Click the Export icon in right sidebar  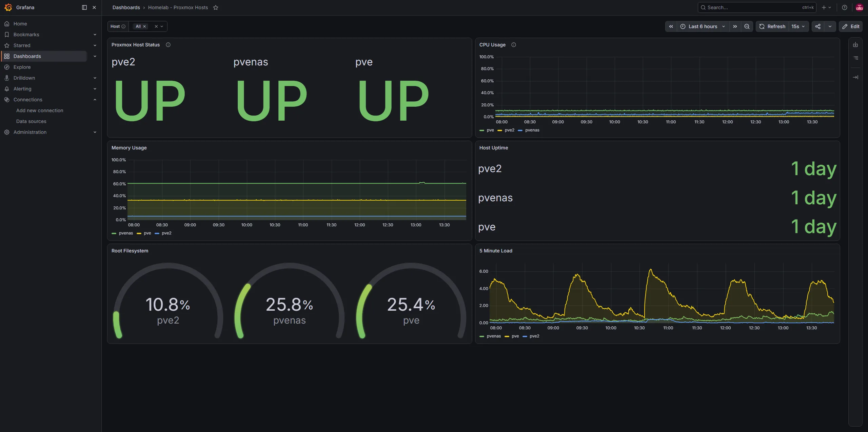(x=855, y=45)
